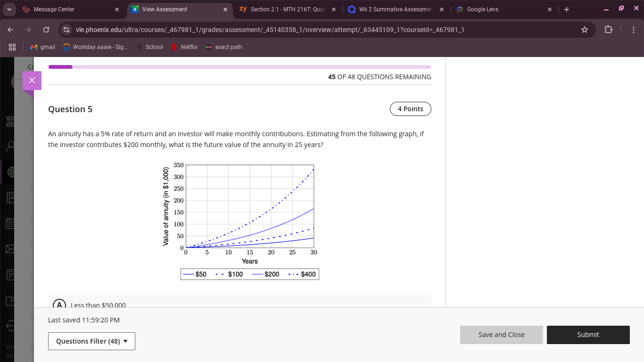The image size is (644, 362).
Task: Open the Netflix bookmark
Action: click(185, 47)
